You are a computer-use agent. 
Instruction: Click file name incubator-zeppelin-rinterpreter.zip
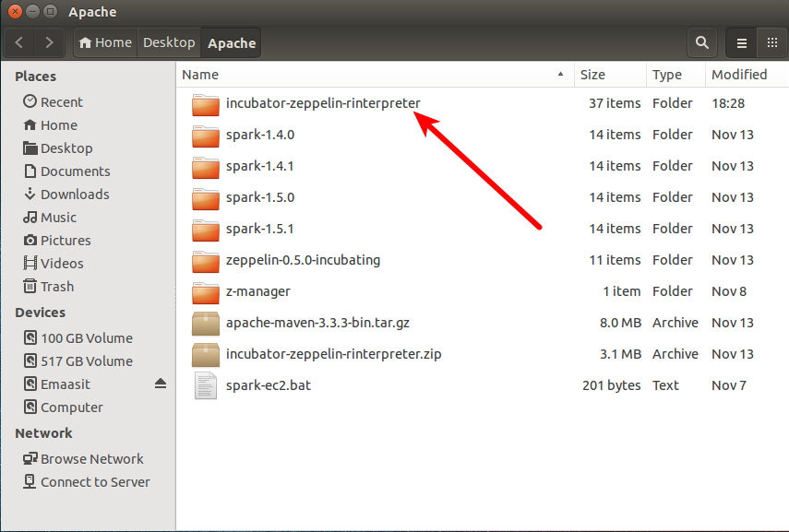click(x=334, y=354)
